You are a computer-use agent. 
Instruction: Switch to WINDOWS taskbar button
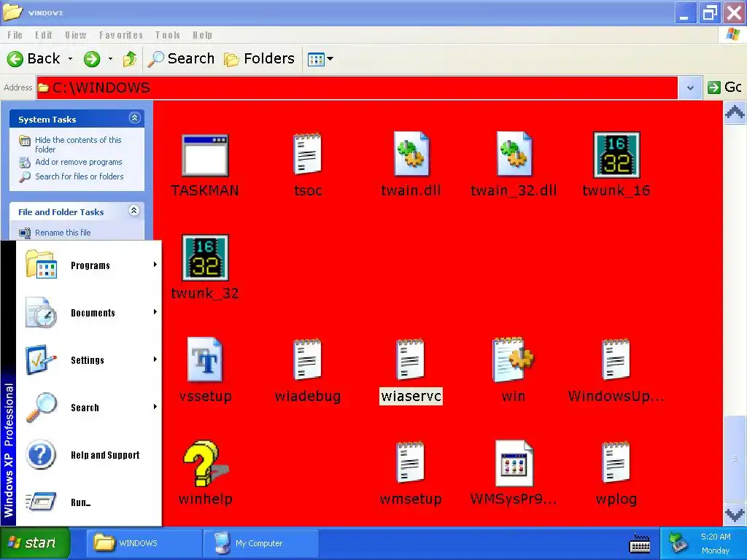pos(145,542)
